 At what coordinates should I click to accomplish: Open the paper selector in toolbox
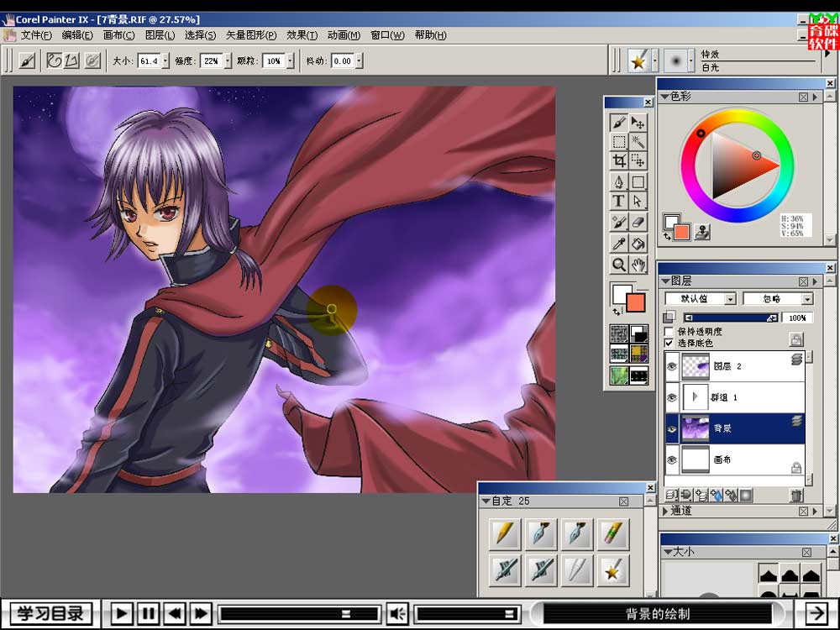click(x=619, y=334)
